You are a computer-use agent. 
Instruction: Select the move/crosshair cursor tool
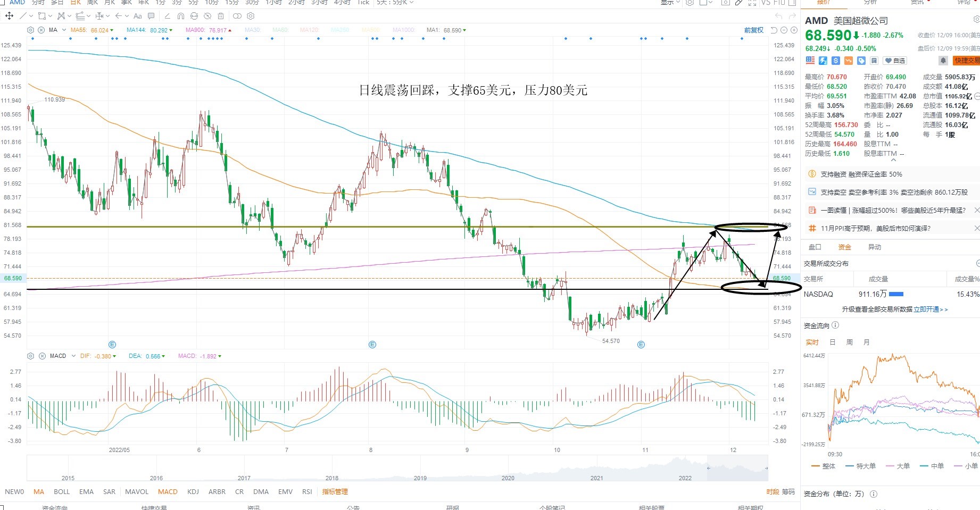click(x=10, y=16)
